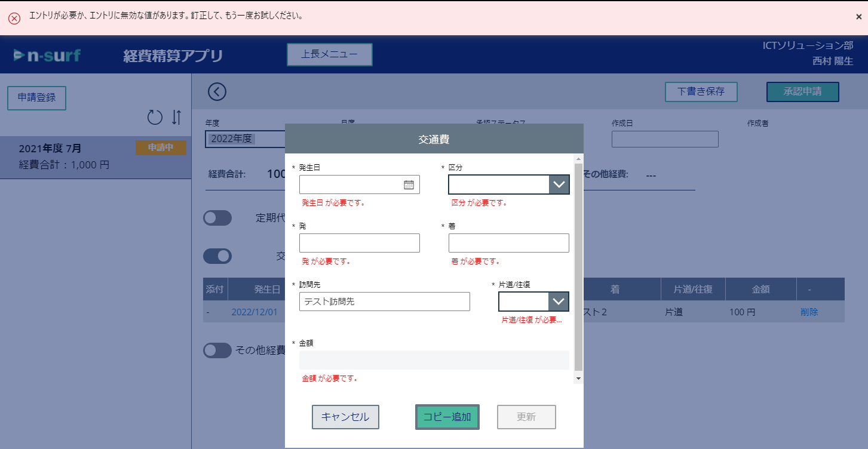Go back with the circled arrow icon

click(x=217, y=92)
